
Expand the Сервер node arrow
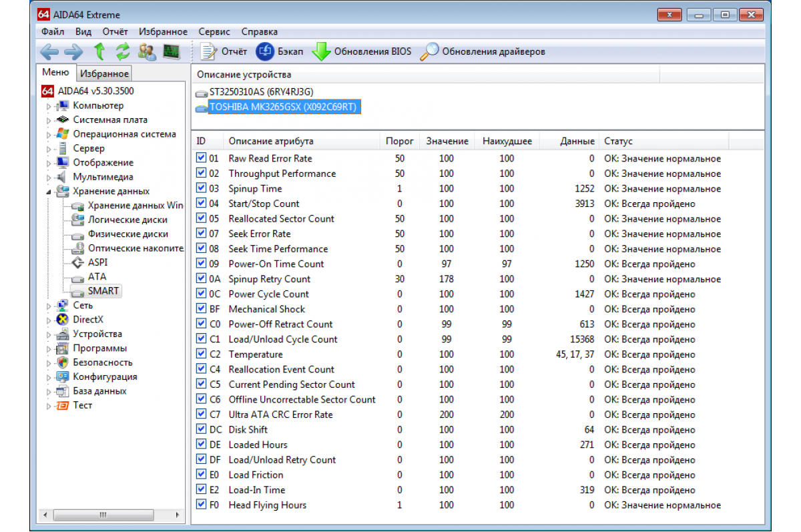point(48,149)
